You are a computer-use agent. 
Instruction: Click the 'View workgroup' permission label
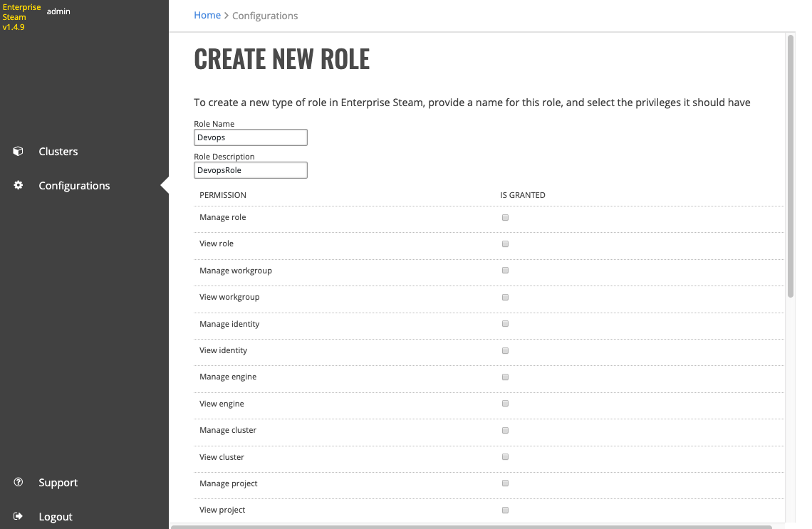click(x=229, y=297)
